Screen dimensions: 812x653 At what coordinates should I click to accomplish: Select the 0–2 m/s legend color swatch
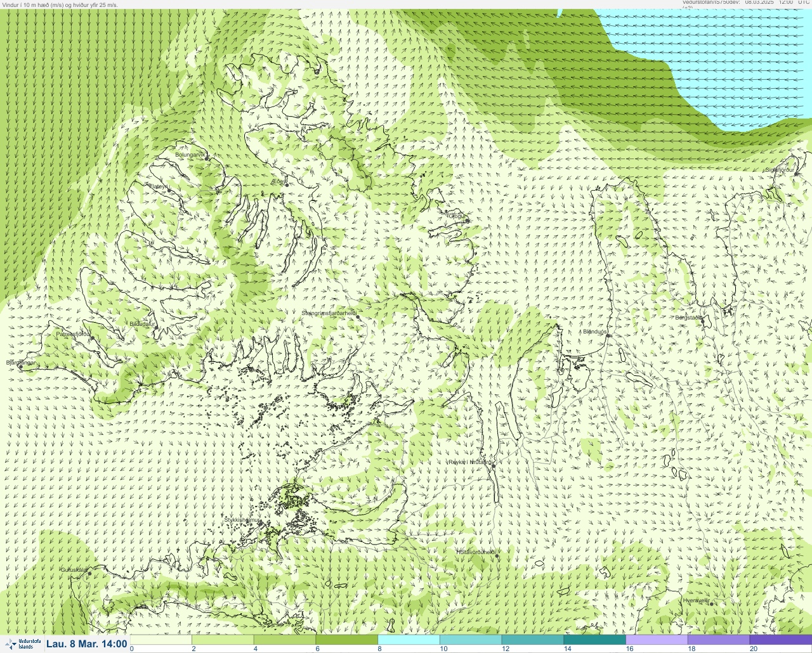161,640
